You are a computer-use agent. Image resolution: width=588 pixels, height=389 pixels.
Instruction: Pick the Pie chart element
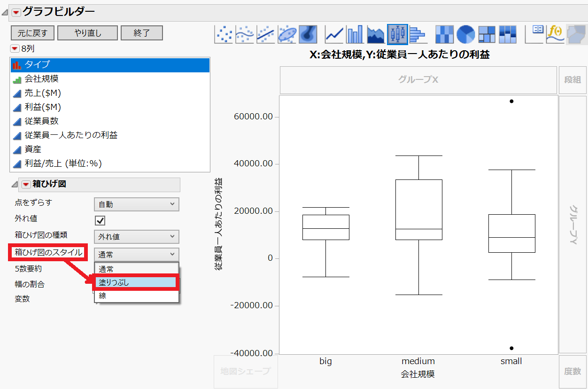[x=465, y=34]
